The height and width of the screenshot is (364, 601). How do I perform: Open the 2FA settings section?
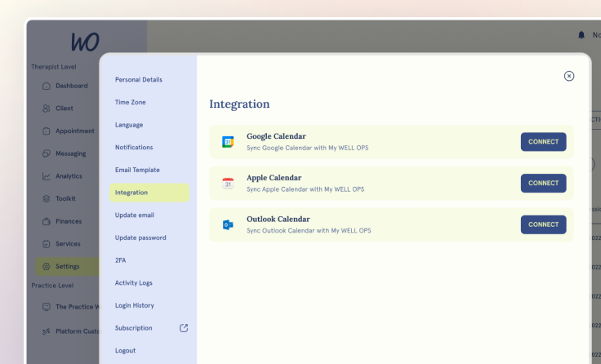121,260
